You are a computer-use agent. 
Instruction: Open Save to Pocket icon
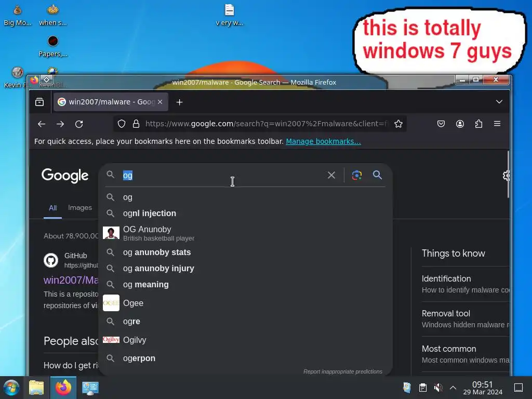[441, 124]
